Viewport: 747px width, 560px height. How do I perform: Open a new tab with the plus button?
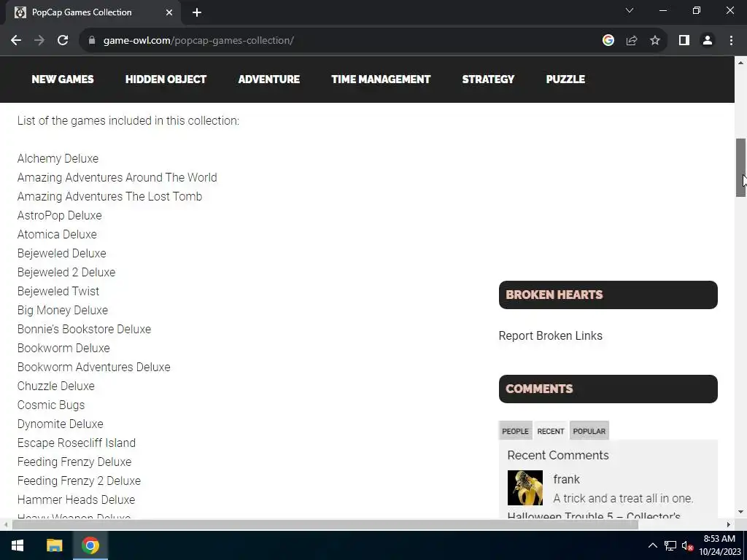click(x=197, y=12)
